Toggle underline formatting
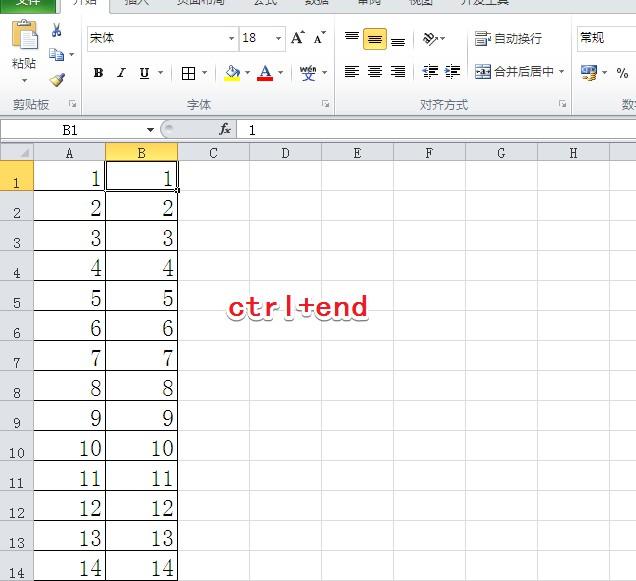636x581 pixels. pos(144,73)
